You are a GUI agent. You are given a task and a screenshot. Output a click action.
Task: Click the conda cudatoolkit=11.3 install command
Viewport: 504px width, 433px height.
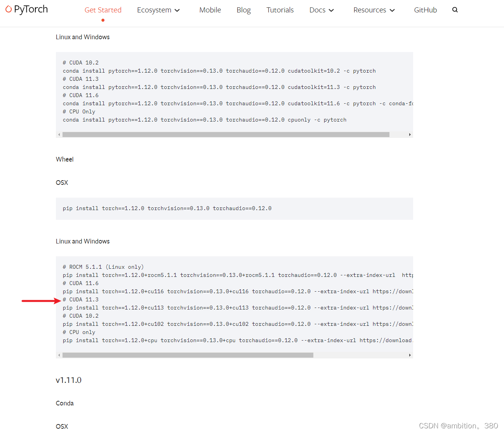tap(219, 87)
